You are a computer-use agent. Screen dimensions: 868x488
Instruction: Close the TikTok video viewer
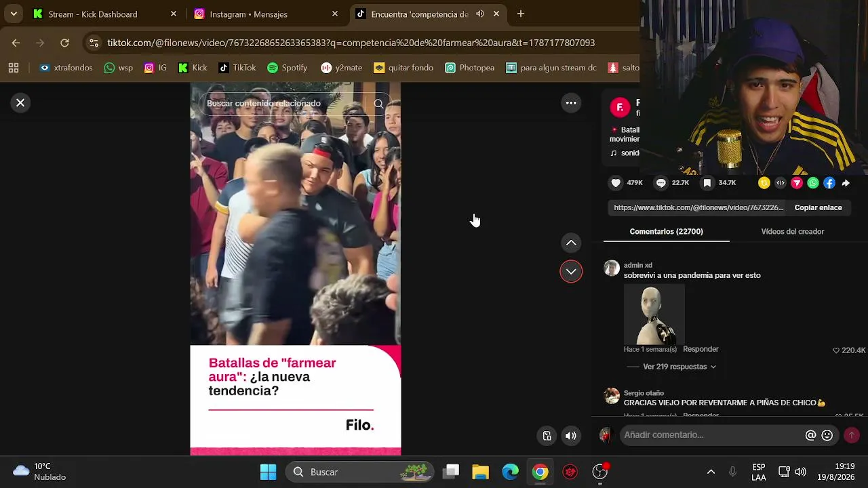20,103
